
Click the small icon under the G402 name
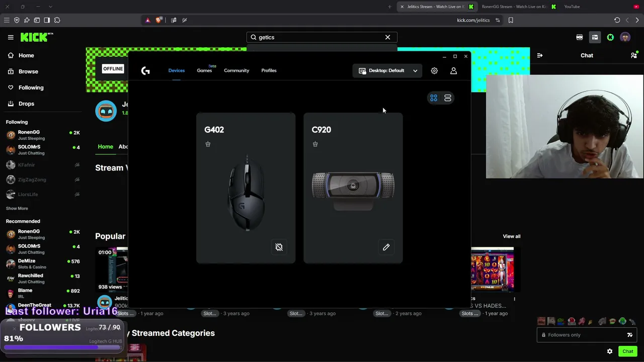point(208,144)
